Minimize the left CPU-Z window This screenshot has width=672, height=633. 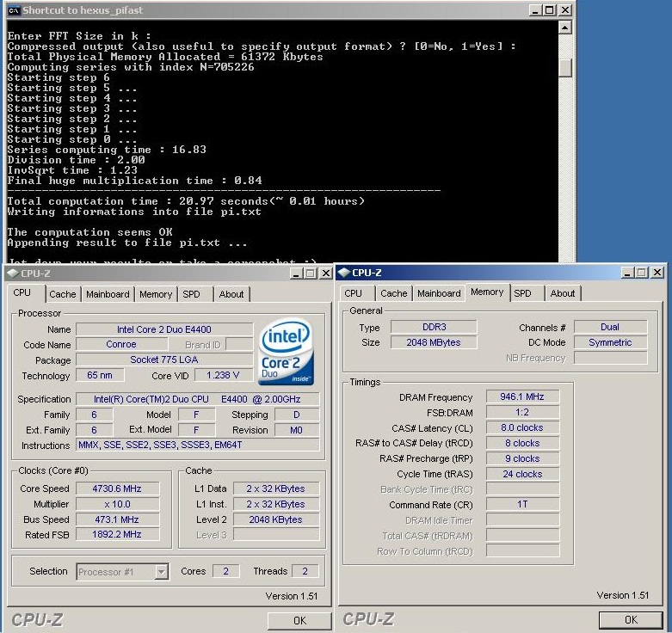point(297,273)
